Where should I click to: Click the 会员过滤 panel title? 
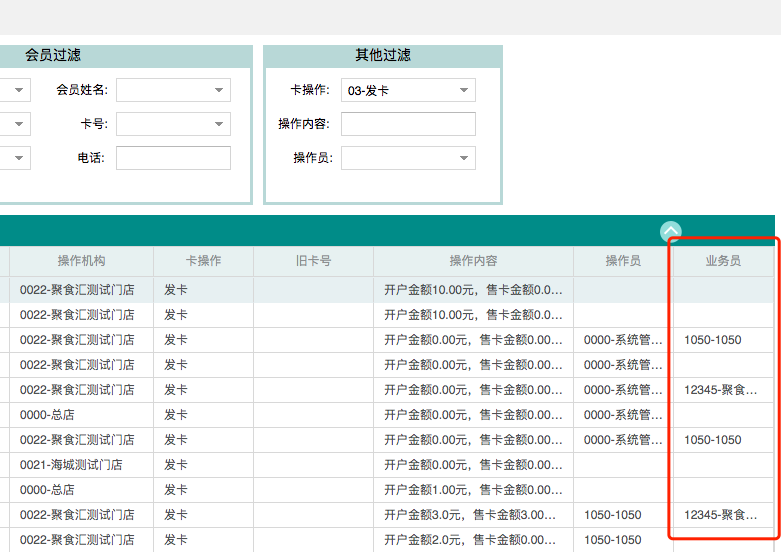click(x=53, y=56)
